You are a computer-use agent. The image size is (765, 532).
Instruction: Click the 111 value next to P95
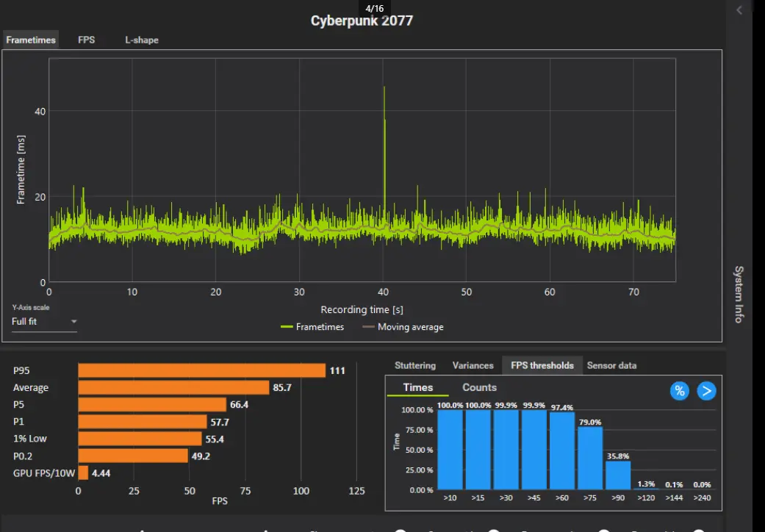(337, 370)
